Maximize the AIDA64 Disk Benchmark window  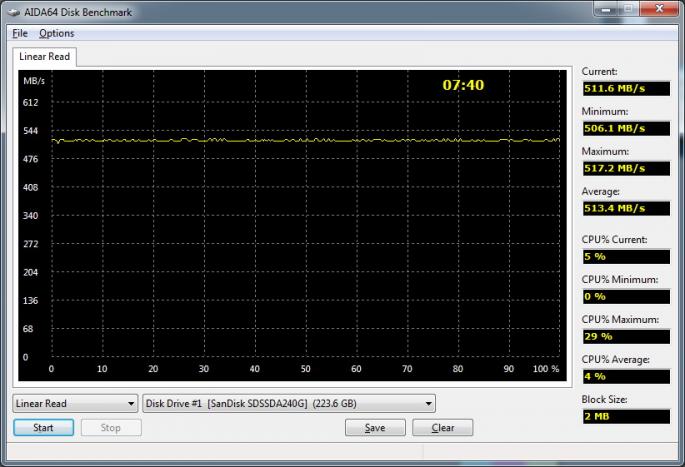(x=629, y=9)
